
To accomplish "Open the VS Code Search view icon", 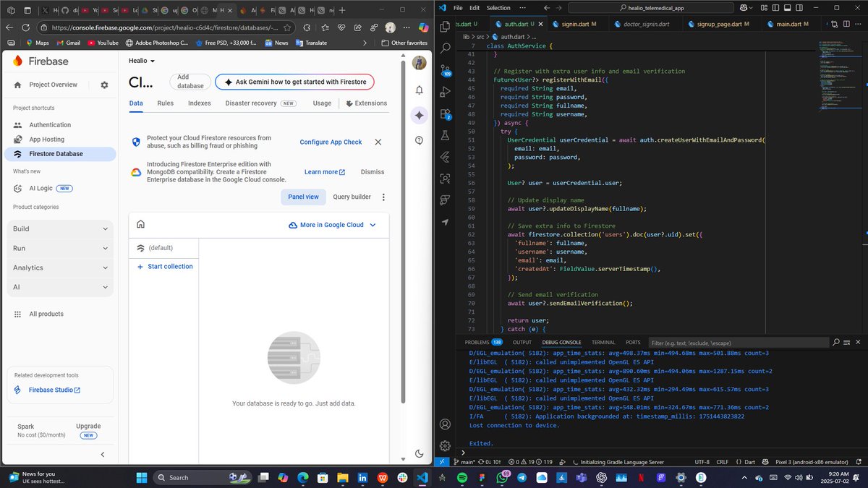I will pos(445,48).
